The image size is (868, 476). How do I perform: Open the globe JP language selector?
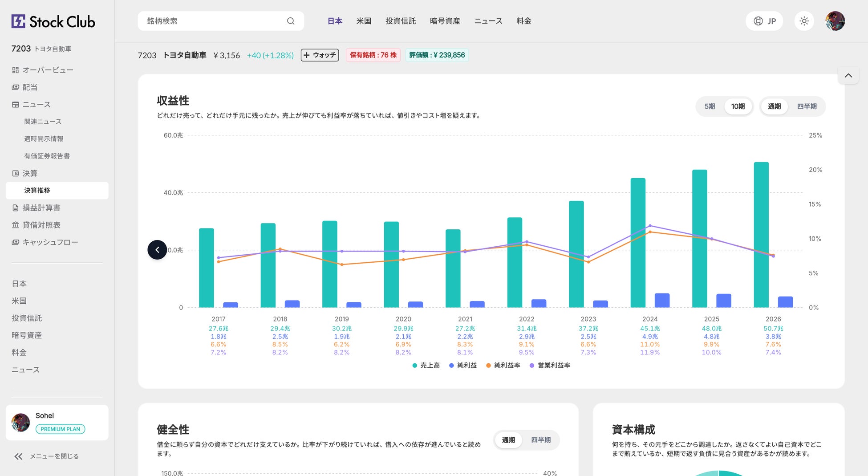pyautogui.click(x=764, y=21)
